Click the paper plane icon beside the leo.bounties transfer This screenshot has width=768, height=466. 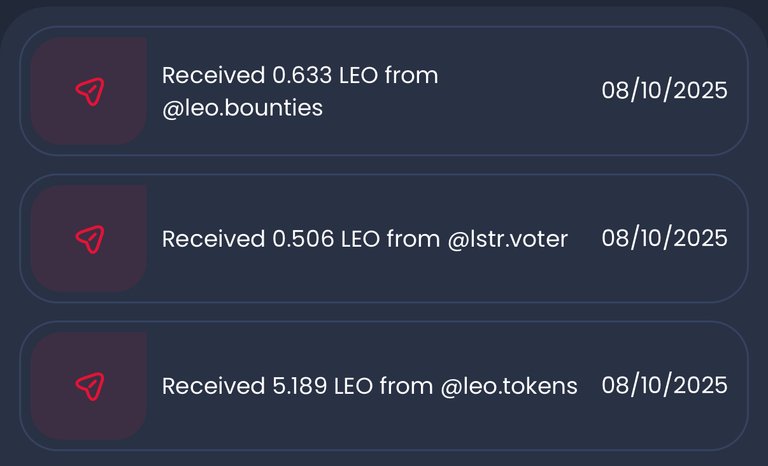(90, 92)
